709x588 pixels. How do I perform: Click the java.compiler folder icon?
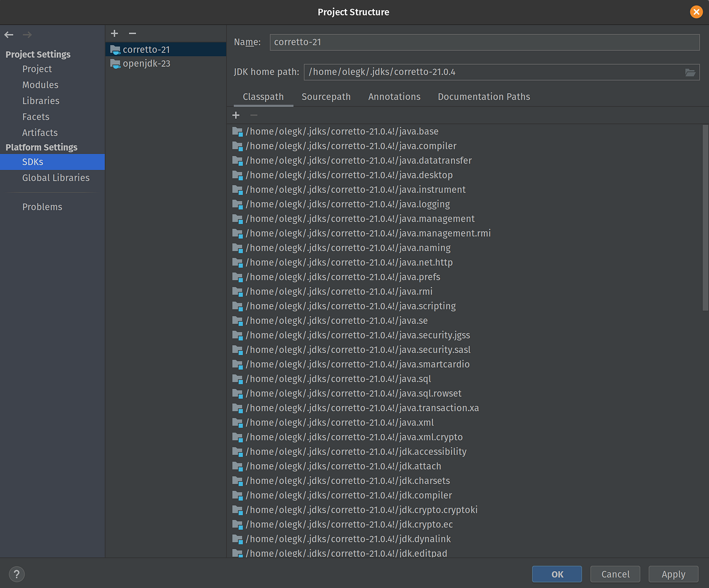click(237, 146)
